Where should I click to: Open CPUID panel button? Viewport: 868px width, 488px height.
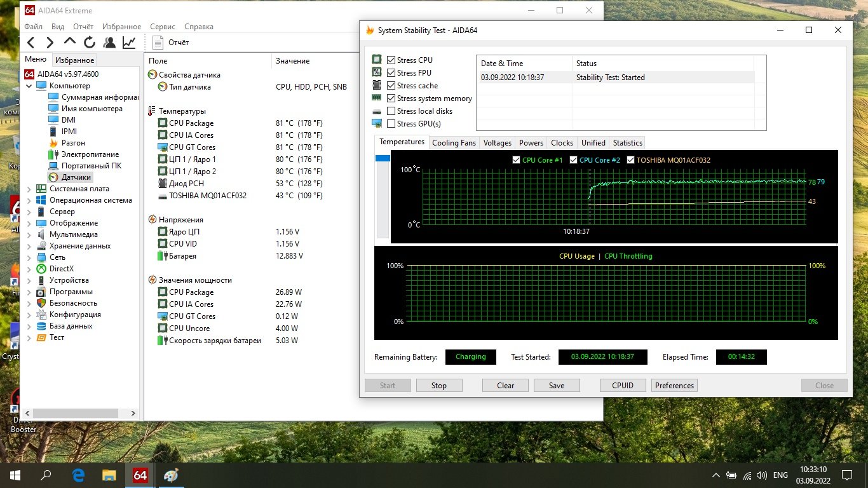coord(623,386)
